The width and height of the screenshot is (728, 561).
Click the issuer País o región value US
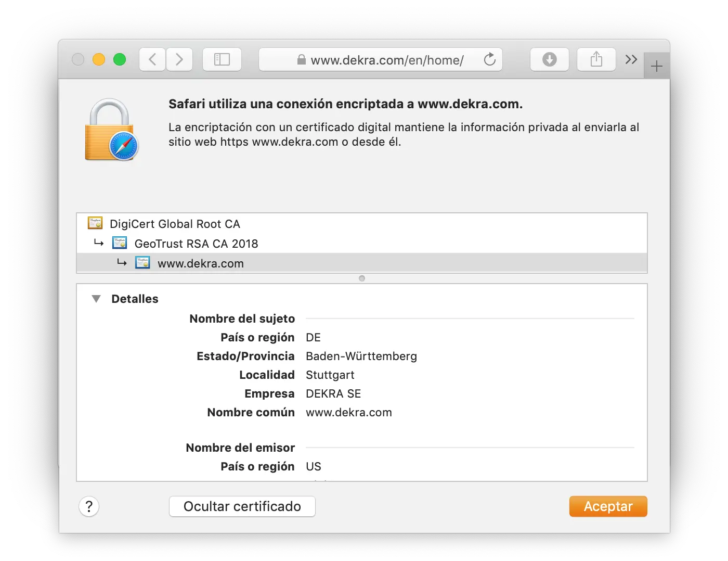[x=314, y=466]
